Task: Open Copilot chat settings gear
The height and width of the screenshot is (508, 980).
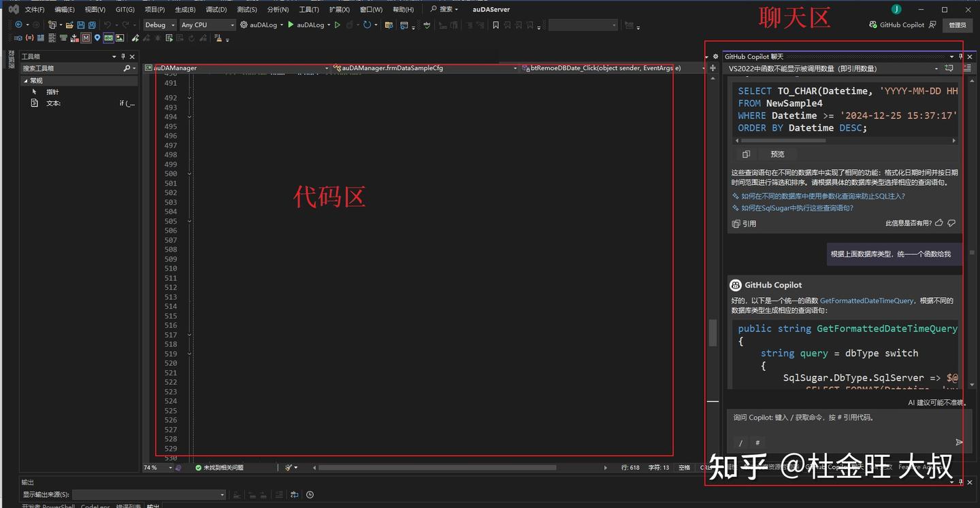Action: [715, 57]
